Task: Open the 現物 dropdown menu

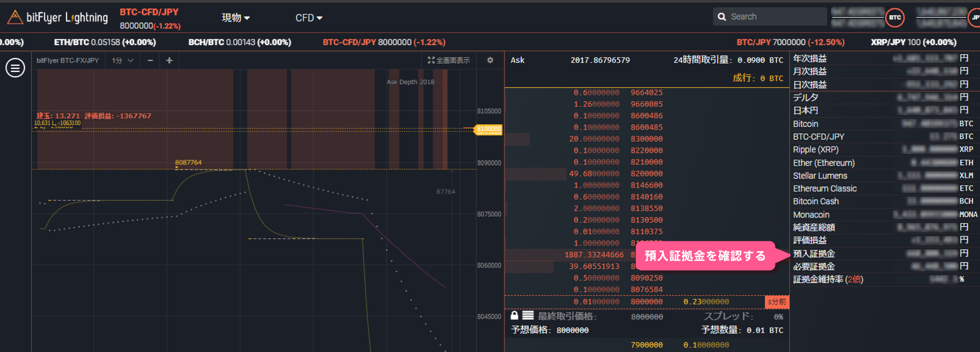Action: [x=236, y=18]
